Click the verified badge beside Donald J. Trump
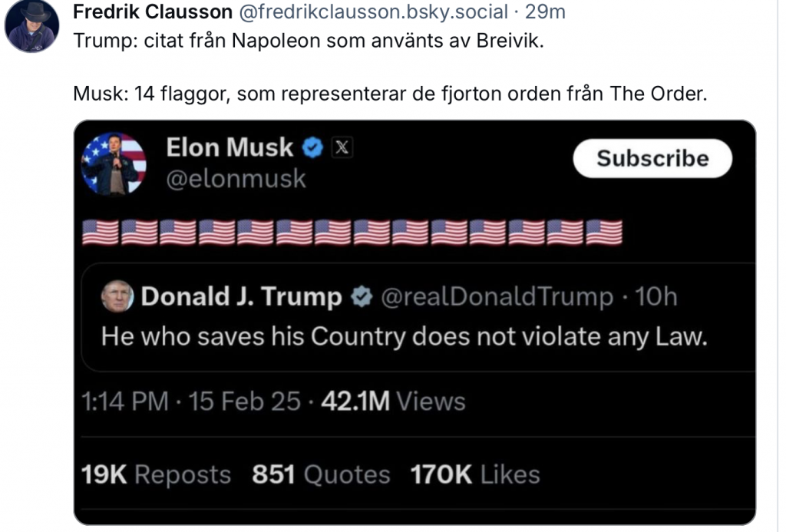 (x=360, y=297)
